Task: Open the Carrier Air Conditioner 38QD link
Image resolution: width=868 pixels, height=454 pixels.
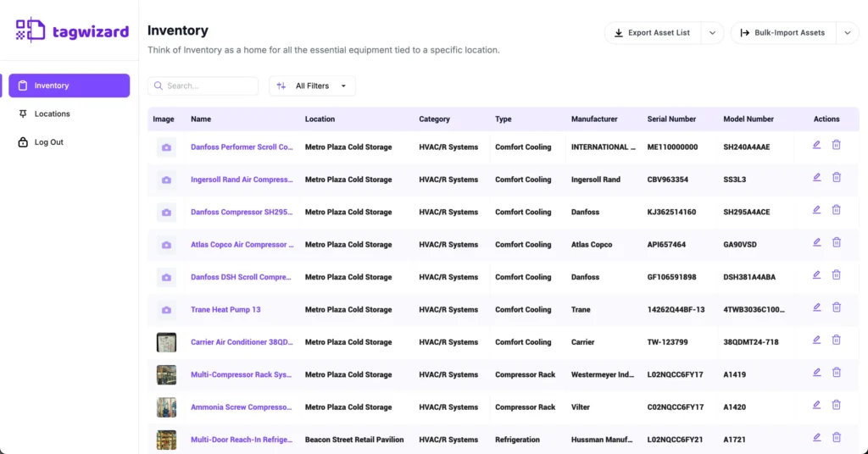Action: (242, 342)
